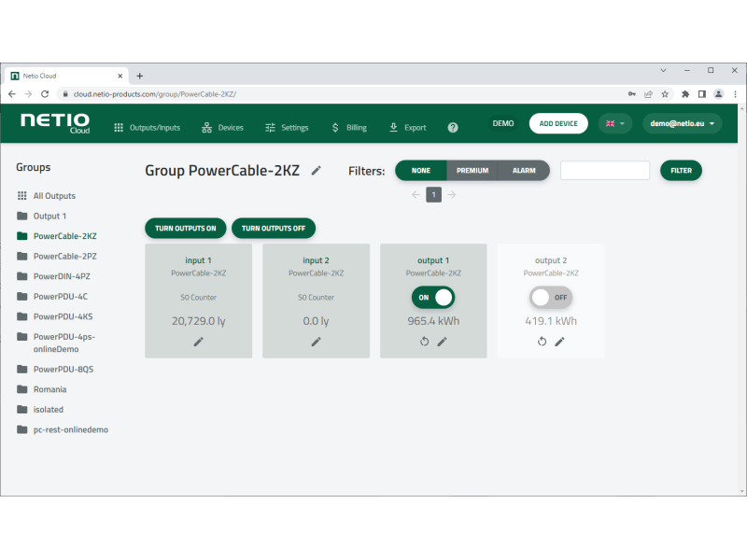Viewport: 747px width, 560px height.
Task: Edit the Group PowerCable-2KZ name pencil icon
Action: [317, 171]
